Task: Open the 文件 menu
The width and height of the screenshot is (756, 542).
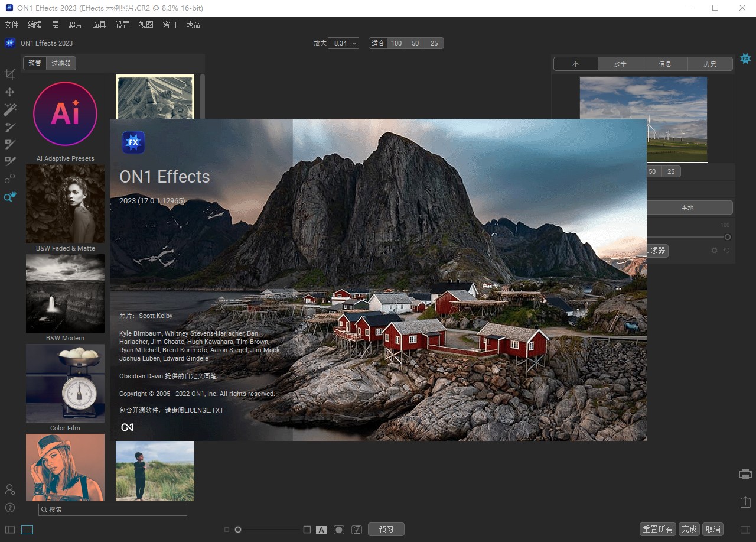Action: (x=12, y=25)
